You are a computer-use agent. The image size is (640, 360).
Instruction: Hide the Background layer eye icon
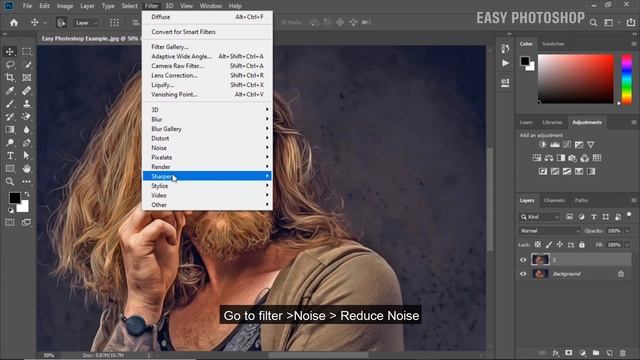coord(523,274)
